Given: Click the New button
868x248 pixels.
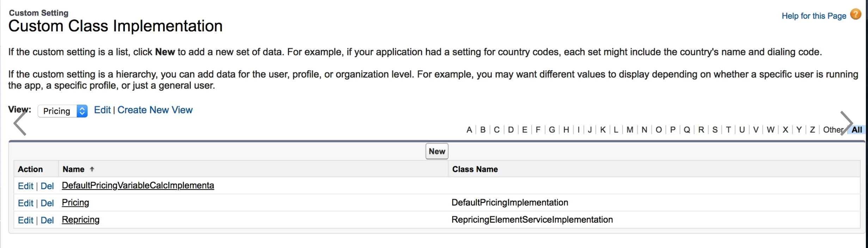Looking at the screenshot, I should click(437, 151).
